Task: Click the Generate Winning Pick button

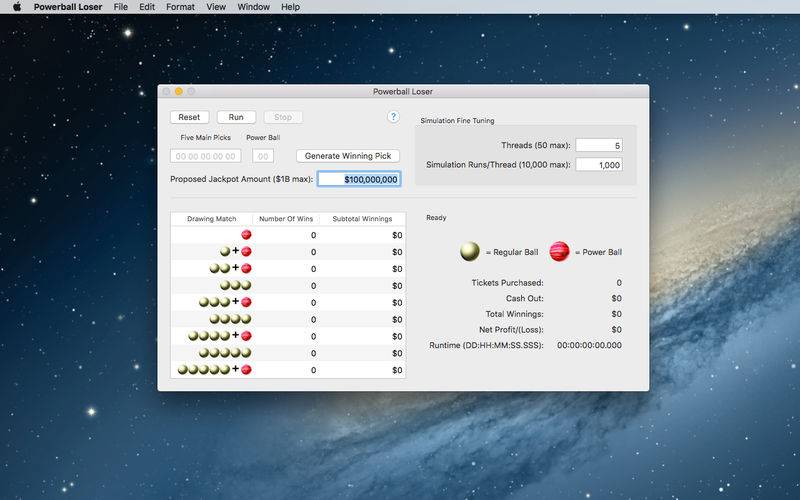Action: click(348, 156)
